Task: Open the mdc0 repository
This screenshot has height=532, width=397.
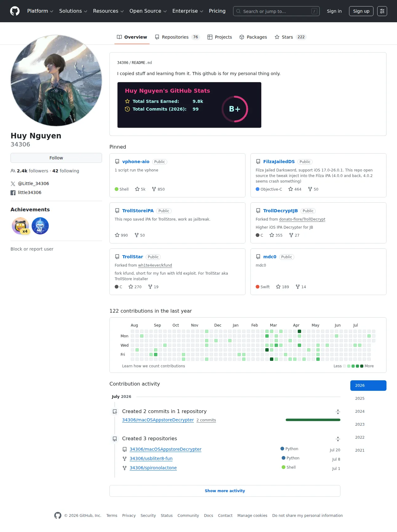Action: coord(270,257)
